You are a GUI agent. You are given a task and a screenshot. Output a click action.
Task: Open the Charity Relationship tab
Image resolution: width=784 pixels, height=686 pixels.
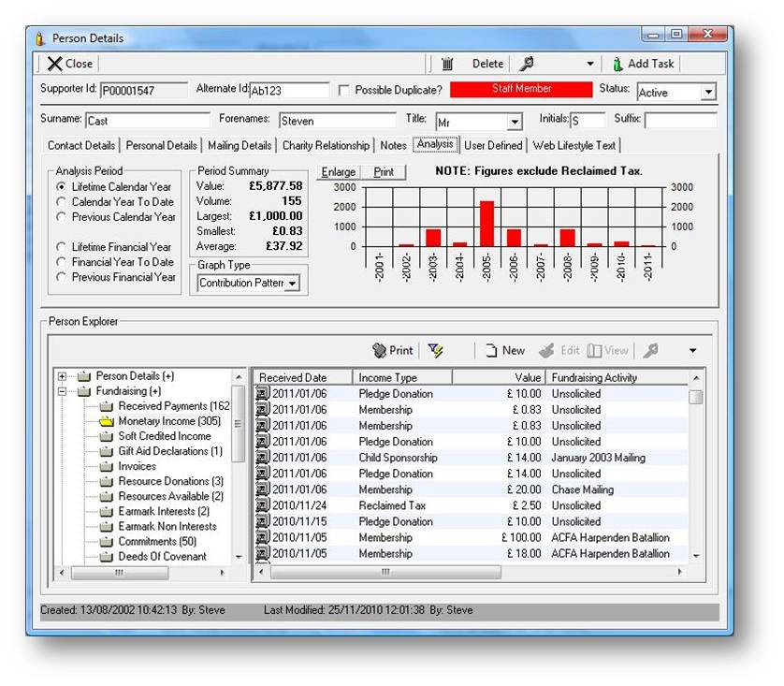pos(326,145)
